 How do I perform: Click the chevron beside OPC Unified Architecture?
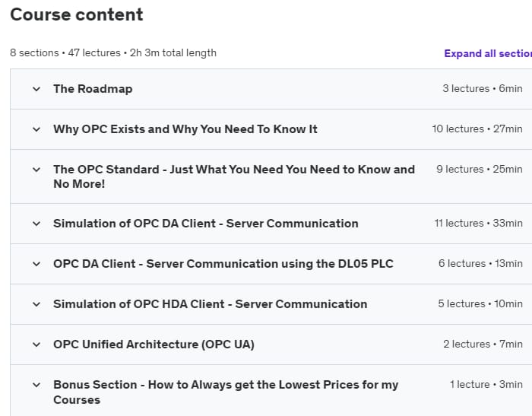[x=36, y=345]
